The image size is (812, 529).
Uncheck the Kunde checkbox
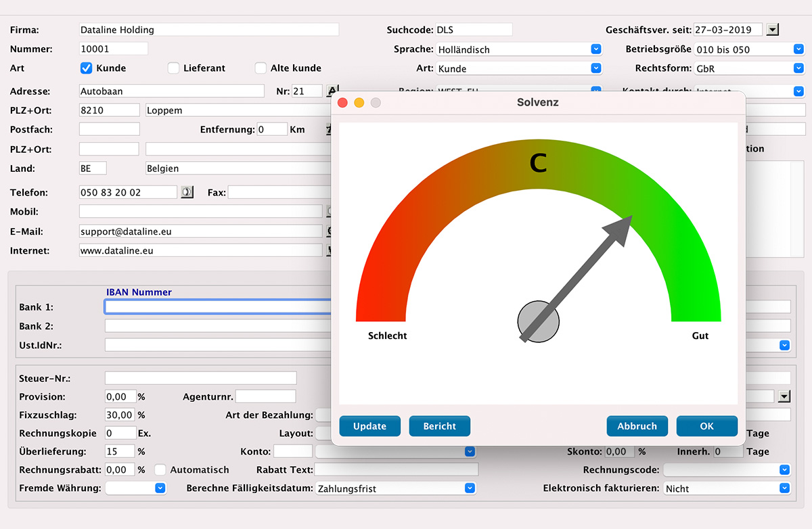(x=87, y=68)
